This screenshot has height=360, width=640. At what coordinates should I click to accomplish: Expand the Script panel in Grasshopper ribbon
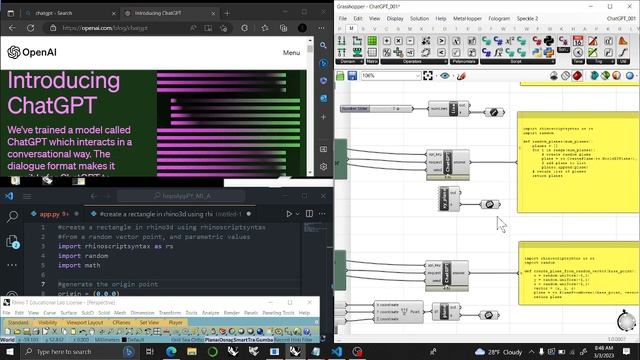pyautogui.click(x=518, y=62)
